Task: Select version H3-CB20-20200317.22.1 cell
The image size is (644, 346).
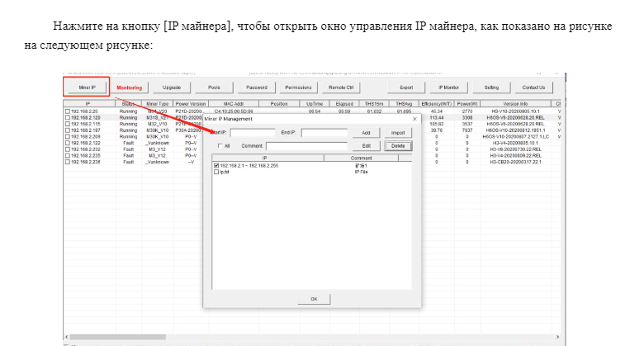Action: click(x=515, y=163)
